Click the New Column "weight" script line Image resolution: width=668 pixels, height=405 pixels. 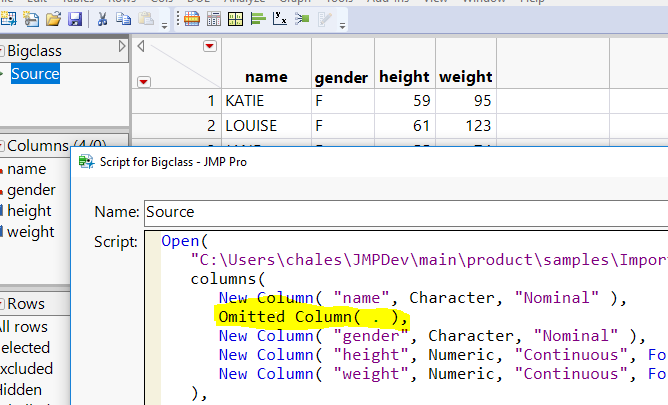[443, 373]
